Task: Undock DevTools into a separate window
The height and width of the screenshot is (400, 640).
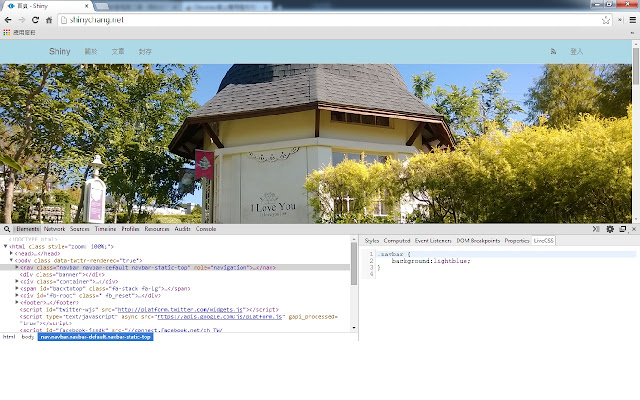Action: pyautogui.click(x=622, y=229)
